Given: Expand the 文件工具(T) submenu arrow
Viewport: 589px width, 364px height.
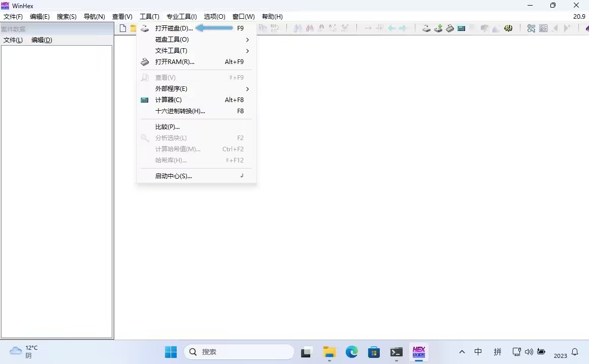Looking at the screenshot, I should pyautogui.click(x=247, y=51).
